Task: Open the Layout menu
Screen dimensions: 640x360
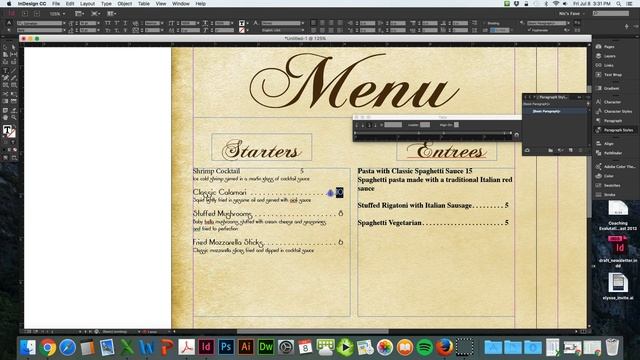Action: (87, 4)
